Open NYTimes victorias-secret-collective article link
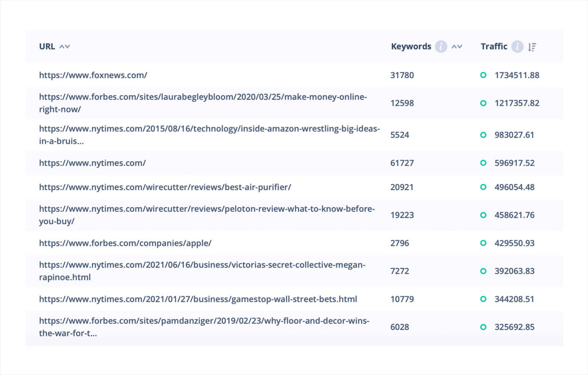 click(x=202, y=271)
